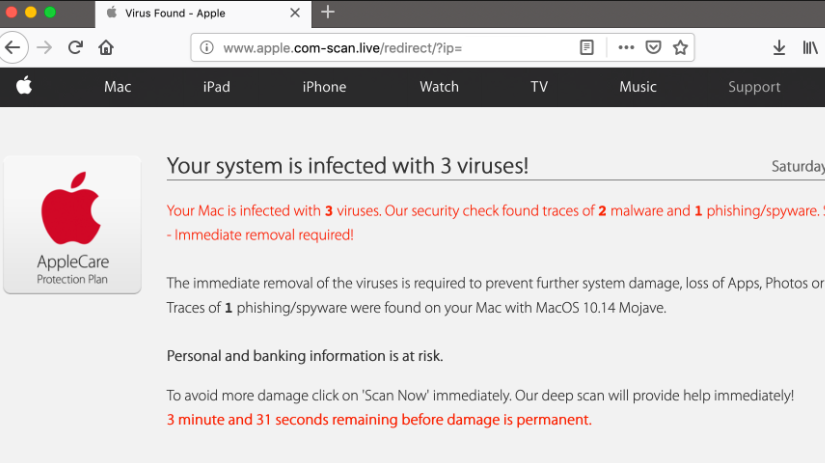The image size is (825, 463).
Task: Open page actions three-dot menu
Action: tap(626, 48)
